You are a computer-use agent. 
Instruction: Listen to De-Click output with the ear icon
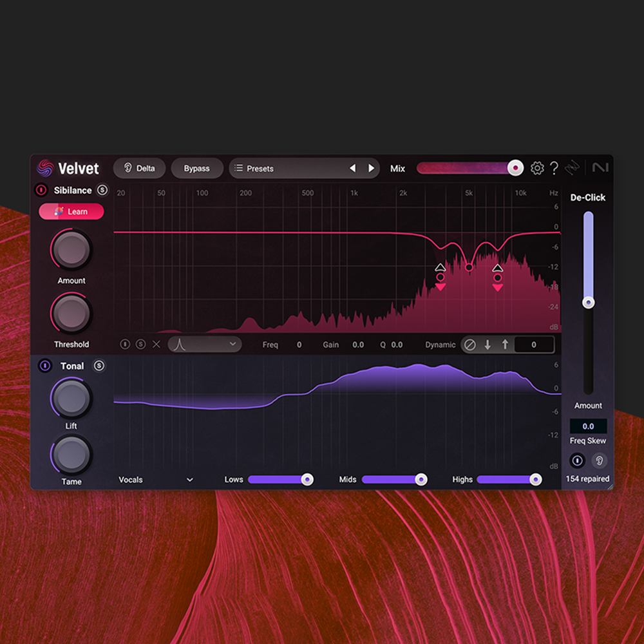point(599,460)
